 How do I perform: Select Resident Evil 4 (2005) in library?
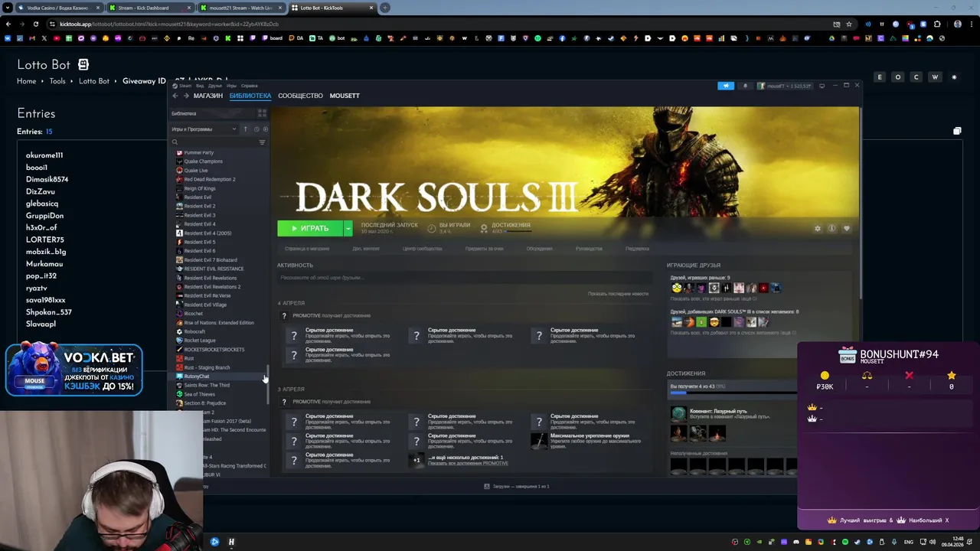click(x=207, y=233)
